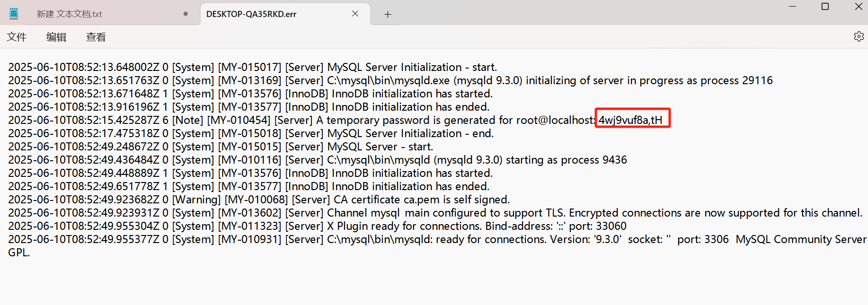This screenshot has height=305, width=868.
Task: Add a new tab with the plus button
Action: pos(388,14)
